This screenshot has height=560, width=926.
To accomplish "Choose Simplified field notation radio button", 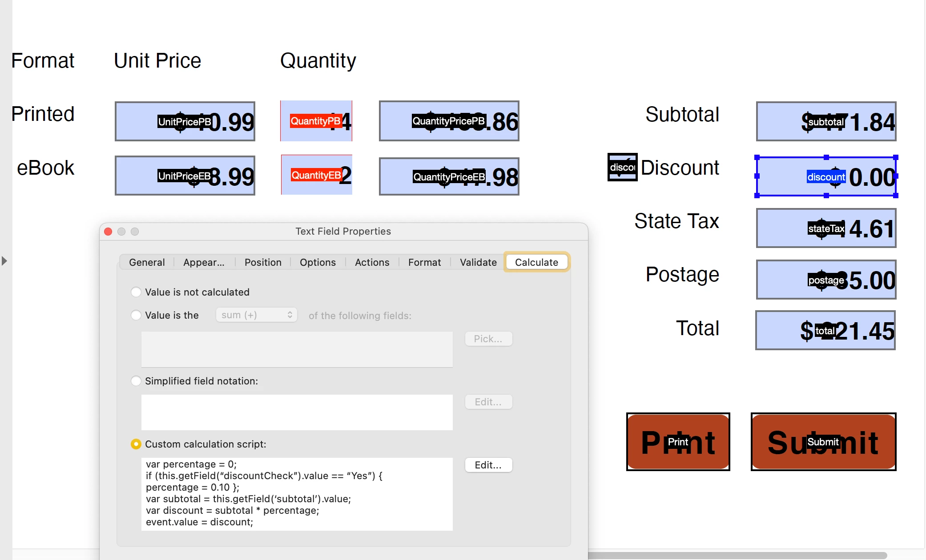I will tap(136, 381).
